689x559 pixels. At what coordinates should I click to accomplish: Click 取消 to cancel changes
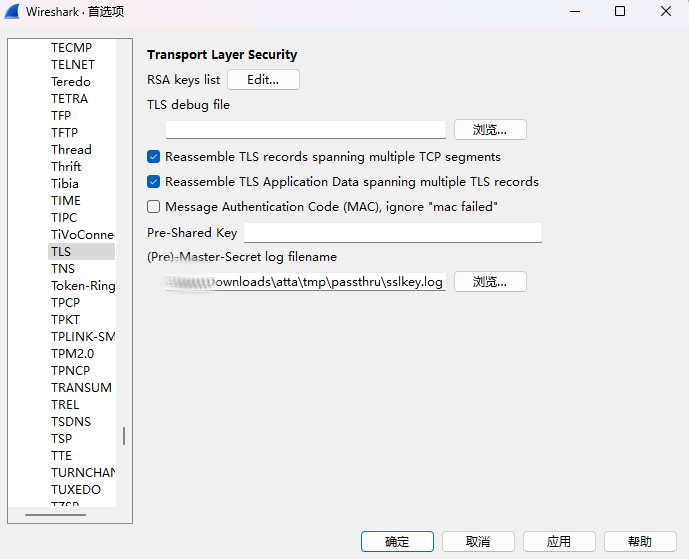pyautogui.click(x=478, y=541)
